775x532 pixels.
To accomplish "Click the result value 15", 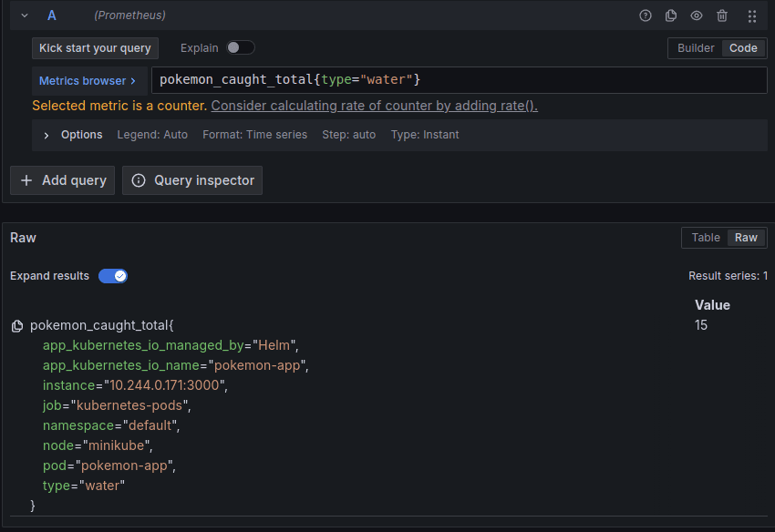I will click(701, 325).
